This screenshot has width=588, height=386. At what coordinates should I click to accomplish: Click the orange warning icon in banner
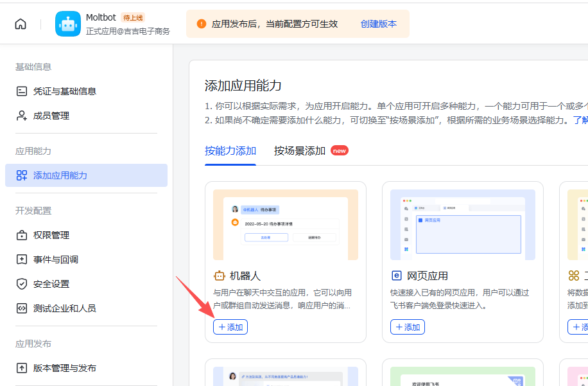coord(202,24)
